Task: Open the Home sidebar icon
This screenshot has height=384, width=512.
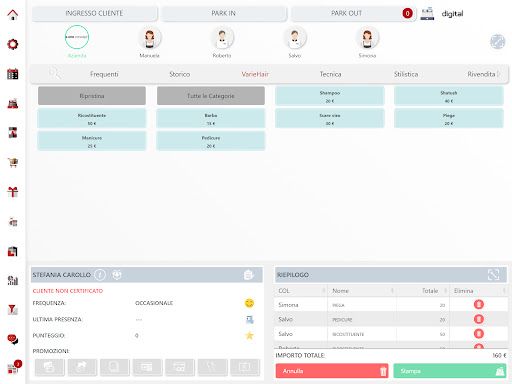Action: point(13,15)
